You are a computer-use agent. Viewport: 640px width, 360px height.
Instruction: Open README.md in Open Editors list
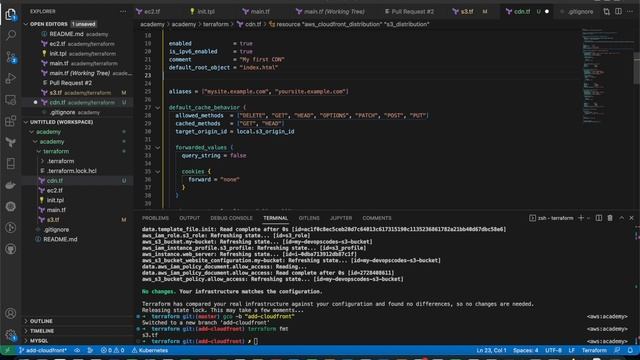(x=78, y=34)
